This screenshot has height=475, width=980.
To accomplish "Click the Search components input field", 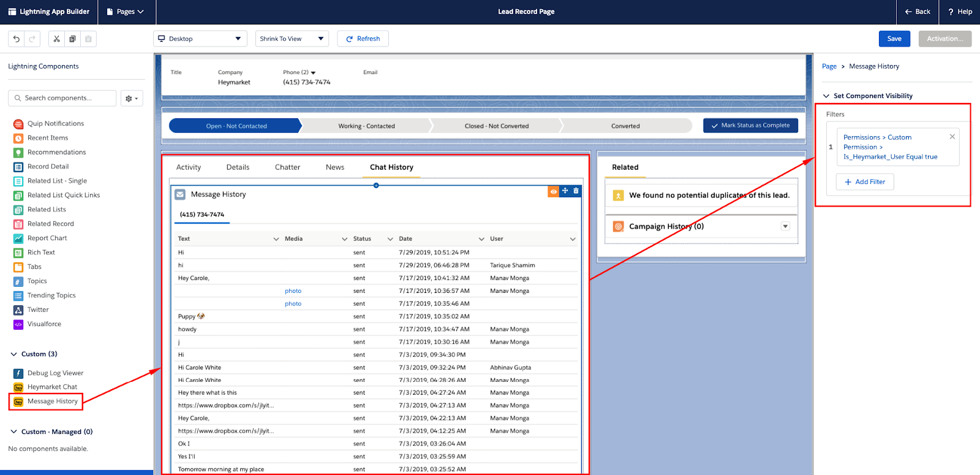I will click(62, 98).
